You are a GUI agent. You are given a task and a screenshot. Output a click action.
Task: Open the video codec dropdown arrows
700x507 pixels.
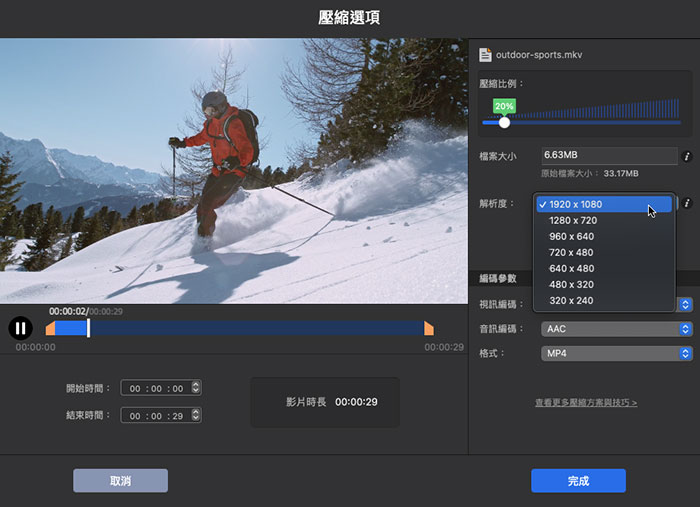(685, 305)
